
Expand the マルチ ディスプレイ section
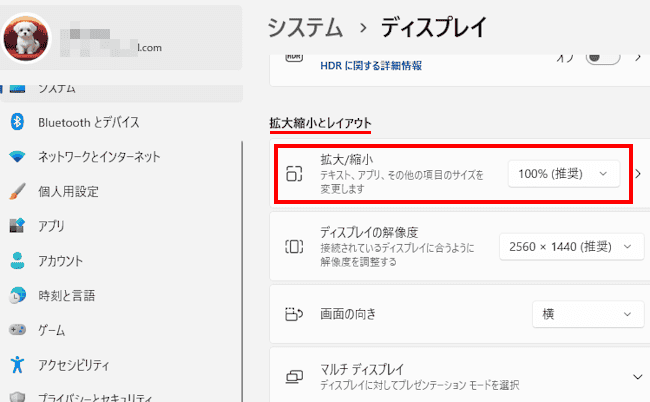(x=638, y=377)
